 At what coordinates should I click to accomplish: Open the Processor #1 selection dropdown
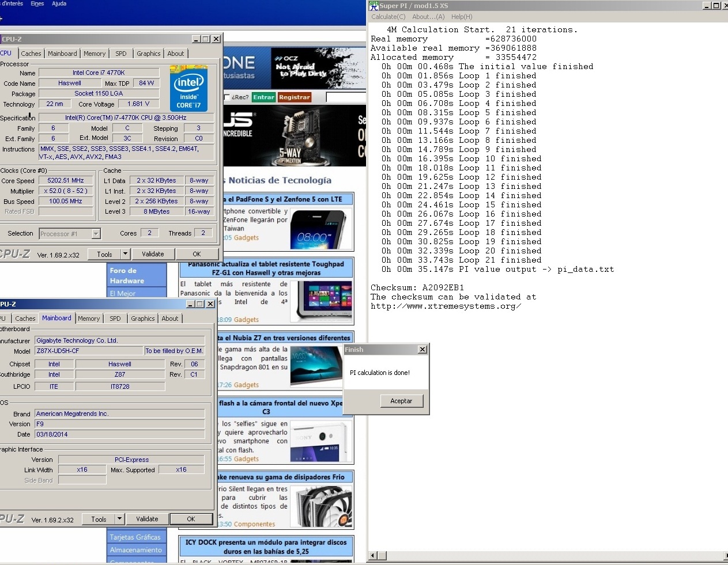(x=96, y=234)
